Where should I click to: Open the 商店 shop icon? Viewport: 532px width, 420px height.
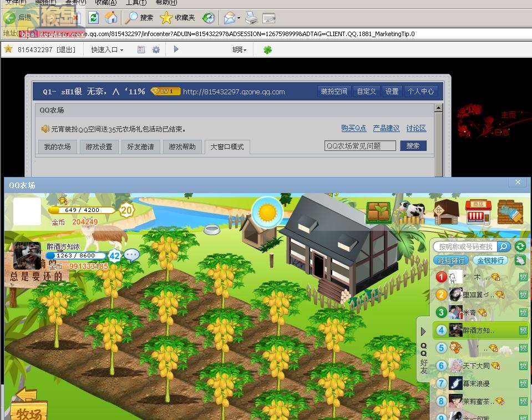[478, 212]
